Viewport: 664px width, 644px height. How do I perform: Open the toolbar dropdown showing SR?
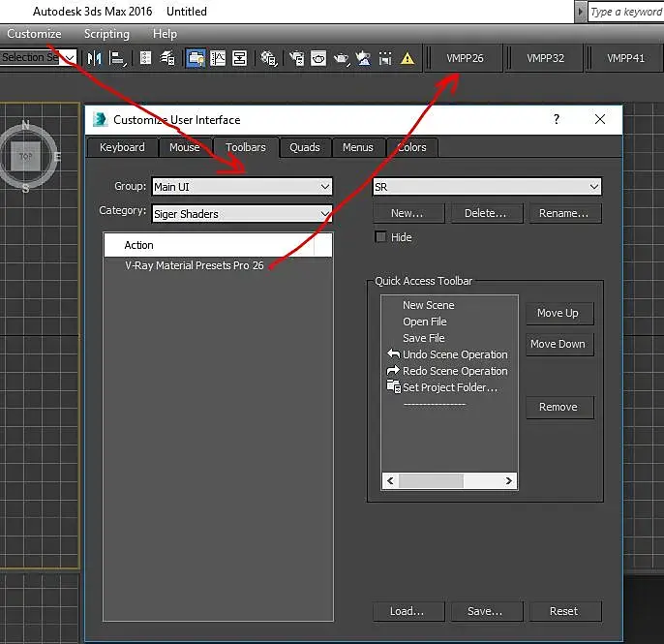[x=487, y=186]
